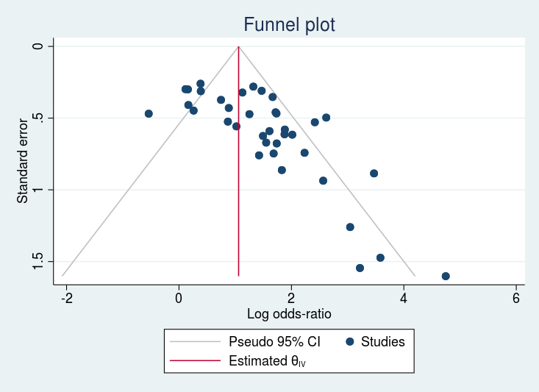
Task: Click the Studies dot marker in legend
Action: tap(351, 341)
